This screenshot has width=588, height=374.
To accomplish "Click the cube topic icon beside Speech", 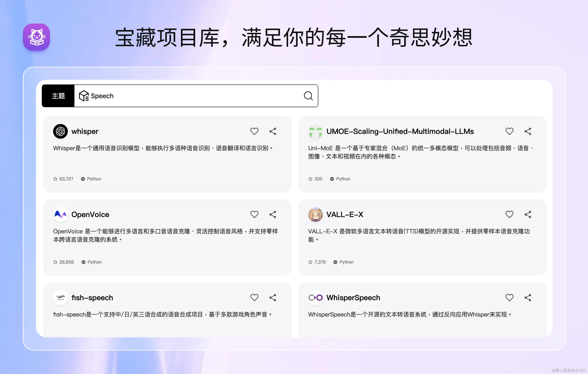I will coord(84,96).
